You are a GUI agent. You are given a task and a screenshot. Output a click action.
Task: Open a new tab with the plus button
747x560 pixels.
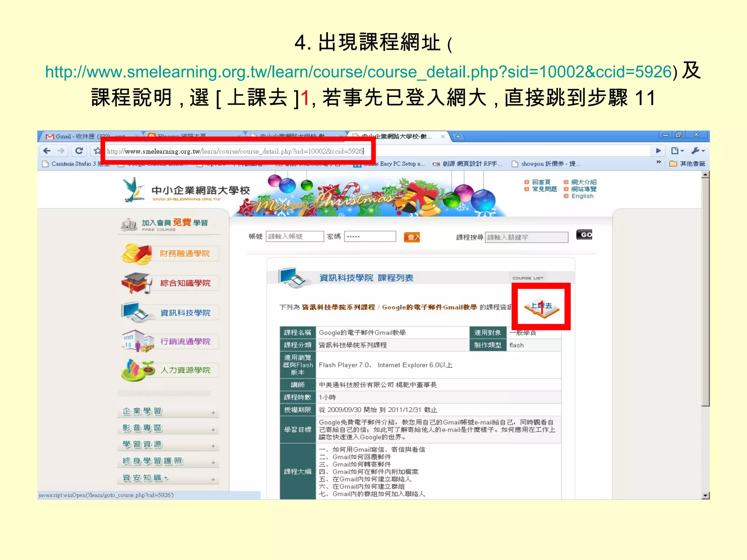point(458,137)
